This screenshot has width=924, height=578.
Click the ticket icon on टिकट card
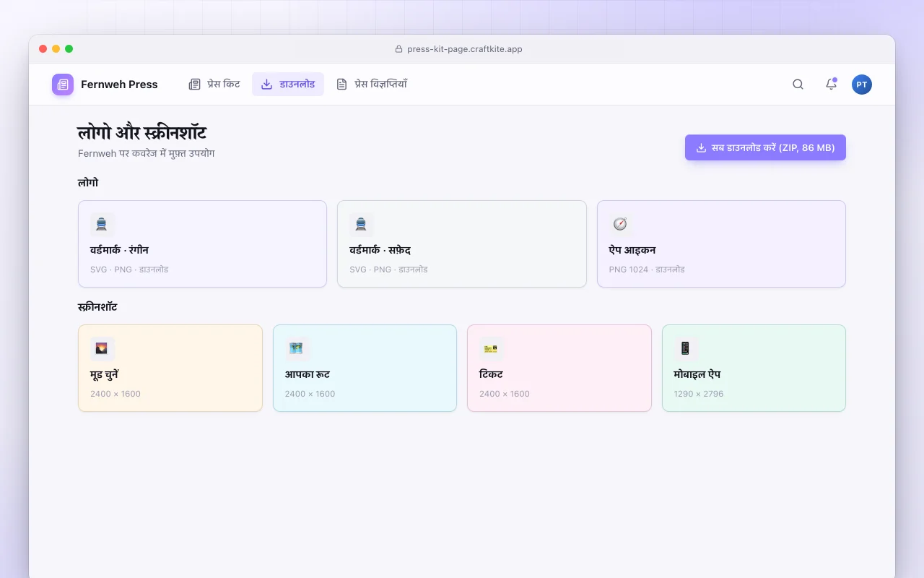pyautogui.click(x=492, y=349)
